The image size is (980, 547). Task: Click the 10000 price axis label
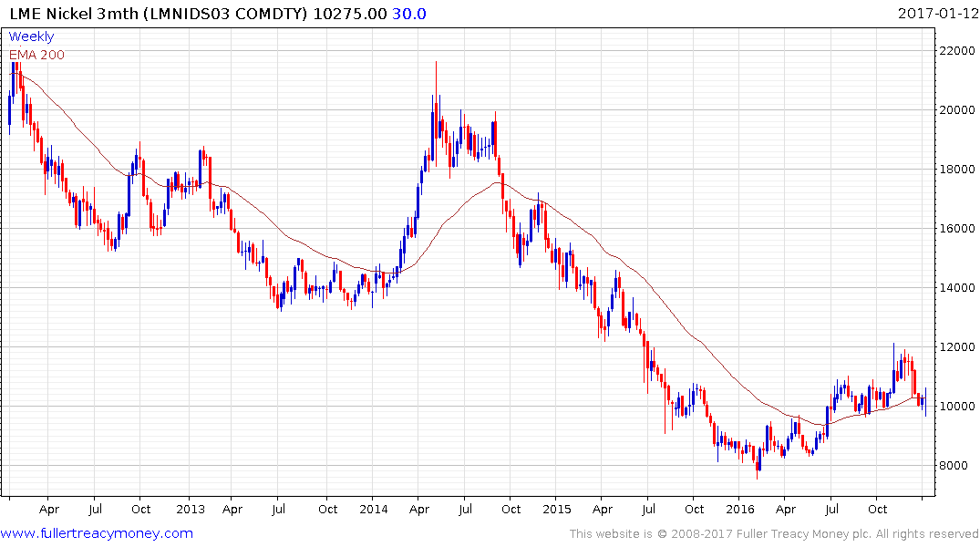957,407
